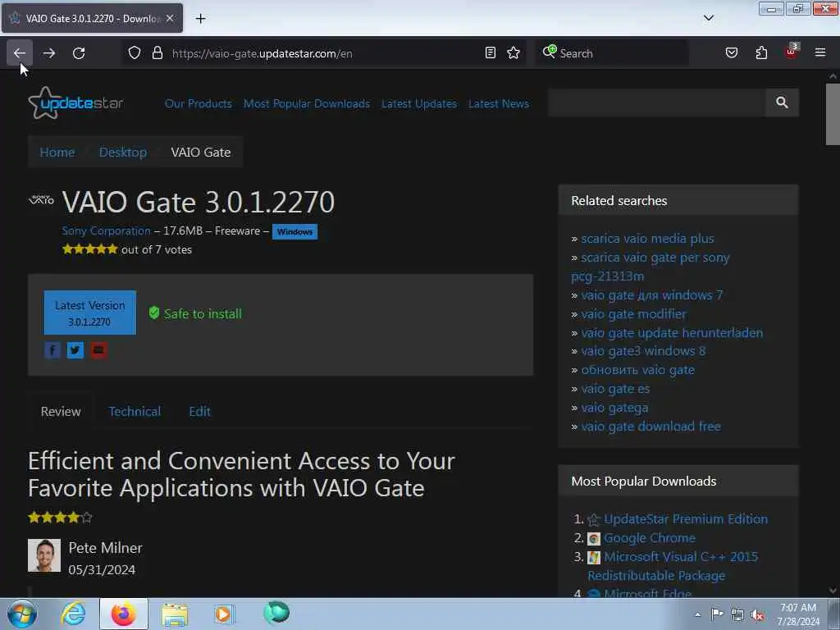Share on Twitter icon

75,350
